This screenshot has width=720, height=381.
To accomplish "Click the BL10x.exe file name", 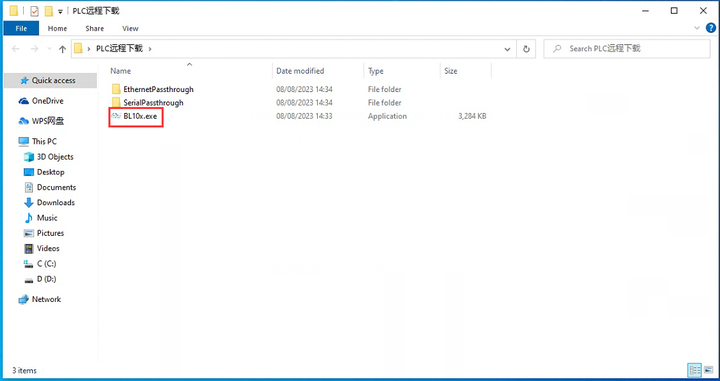I will [140, 116].
